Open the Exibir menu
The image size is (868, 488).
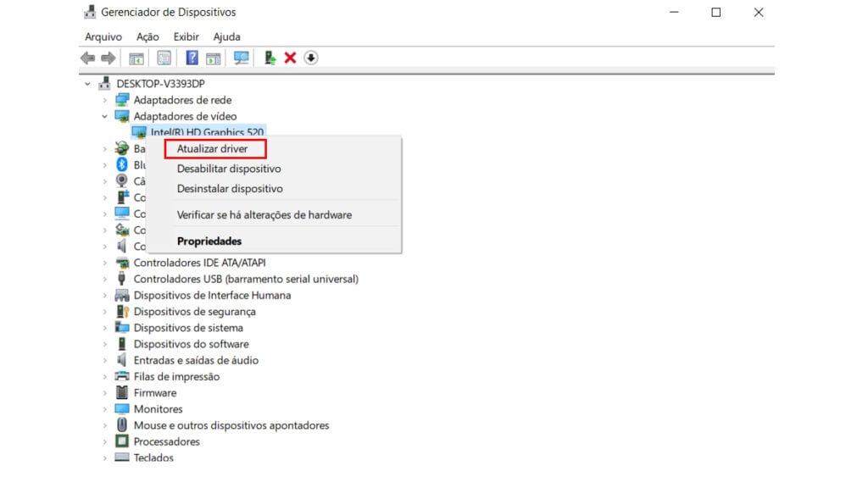(186, 36)
